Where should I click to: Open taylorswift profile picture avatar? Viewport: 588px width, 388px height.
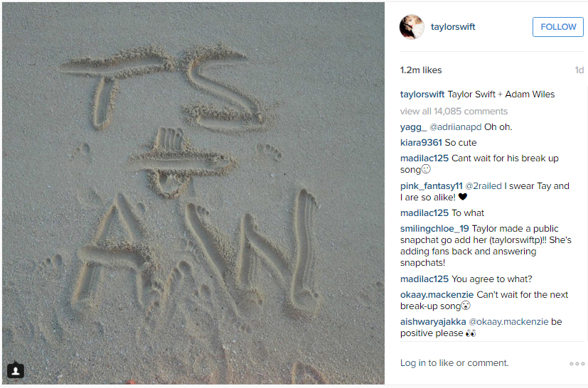click(412, 27)
